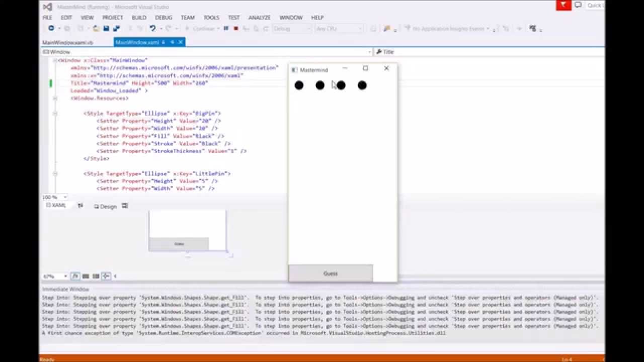Open the EDIT menu
The width and height of the screenshot is (644, 362).
tap(66, 18)
